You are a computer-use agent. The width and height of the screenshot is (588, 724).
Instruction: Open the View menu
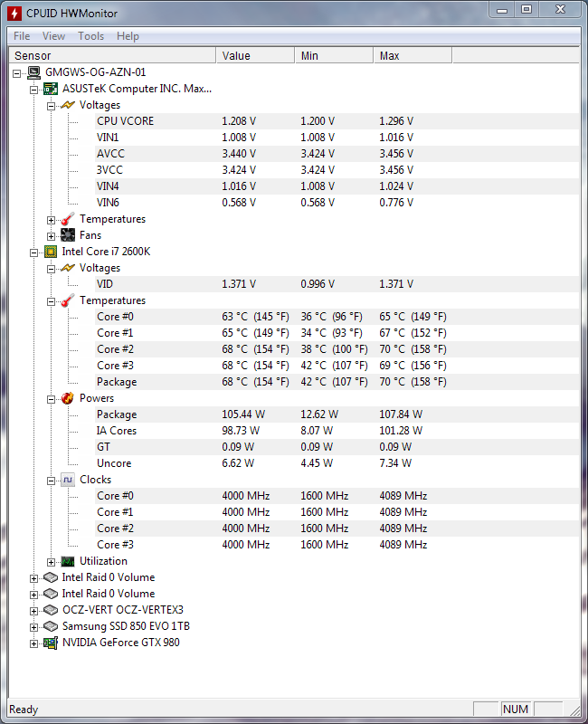click(x=53, y=36)
